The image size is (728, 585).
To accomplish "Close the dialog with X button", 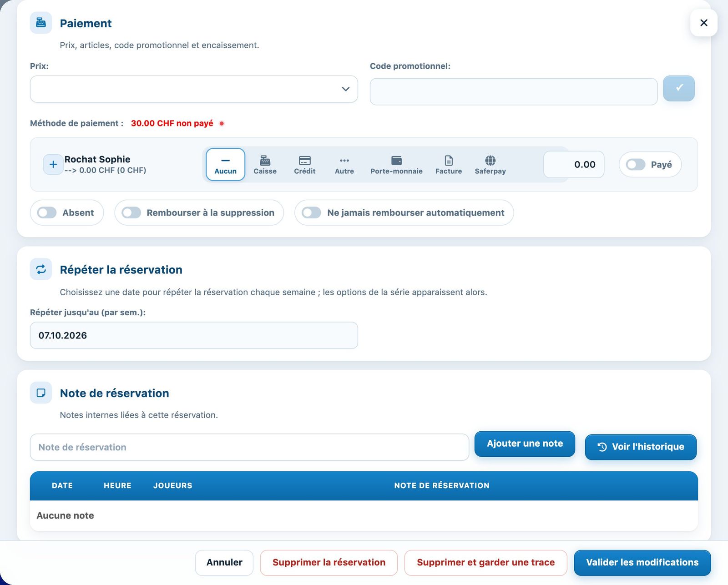I will 703,23.
